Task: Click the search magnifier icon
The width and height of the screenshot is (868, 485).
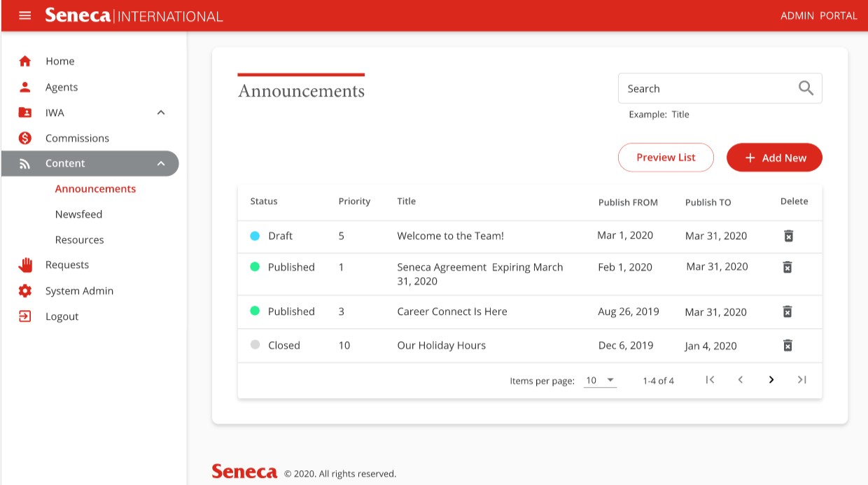Action: (x=806, y=88)
